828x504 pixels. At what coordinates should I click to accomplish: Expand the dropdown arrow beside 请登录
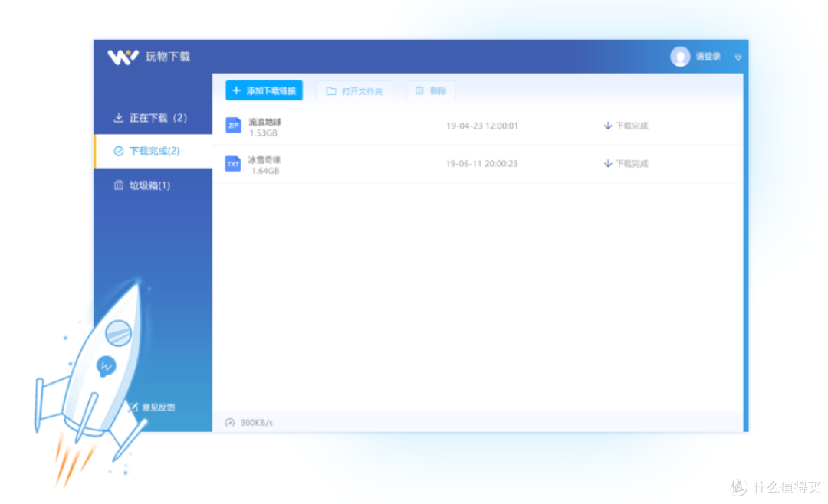pyautogui.click(x=738, y=57)
